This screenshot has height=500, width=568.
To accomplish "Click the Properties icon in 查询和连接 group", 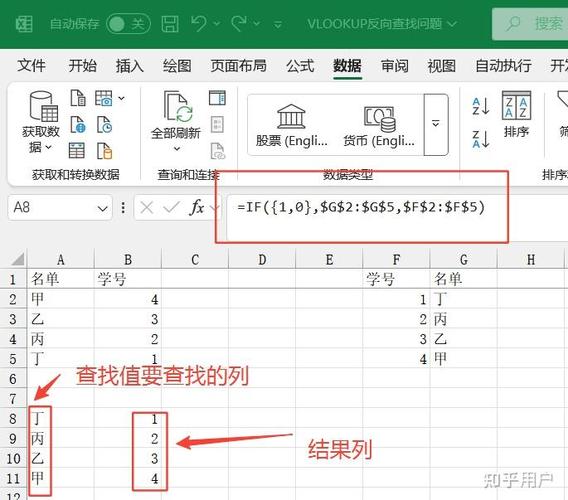I will (x=217, y=124).
